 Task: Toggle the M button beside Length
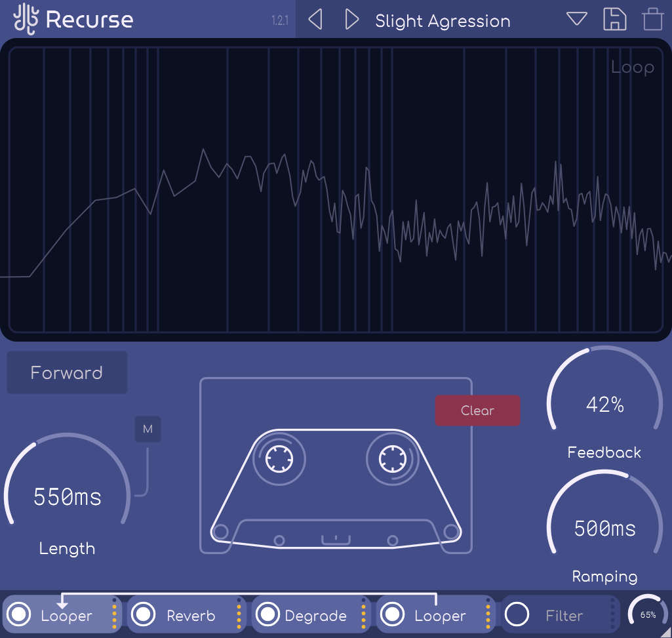[148, 429]
